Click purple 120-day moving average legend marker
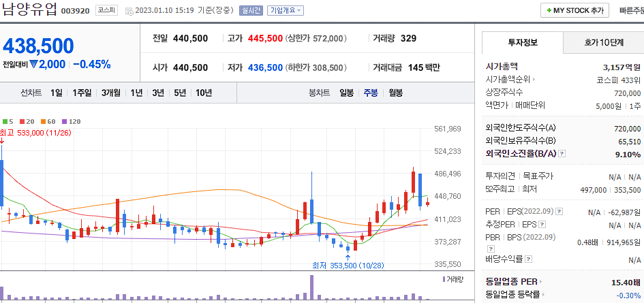Viewport: 644px width, 303px height. point(63,121)
